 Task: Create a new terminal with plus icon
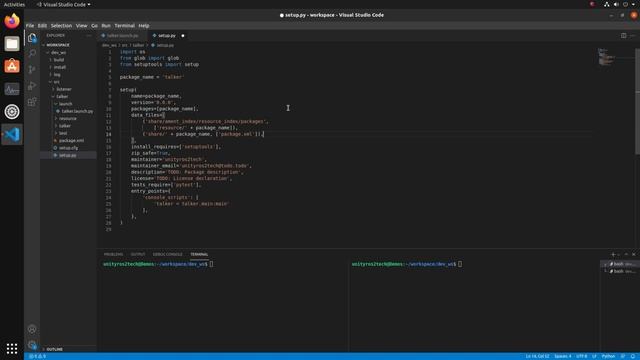[613, 254]
